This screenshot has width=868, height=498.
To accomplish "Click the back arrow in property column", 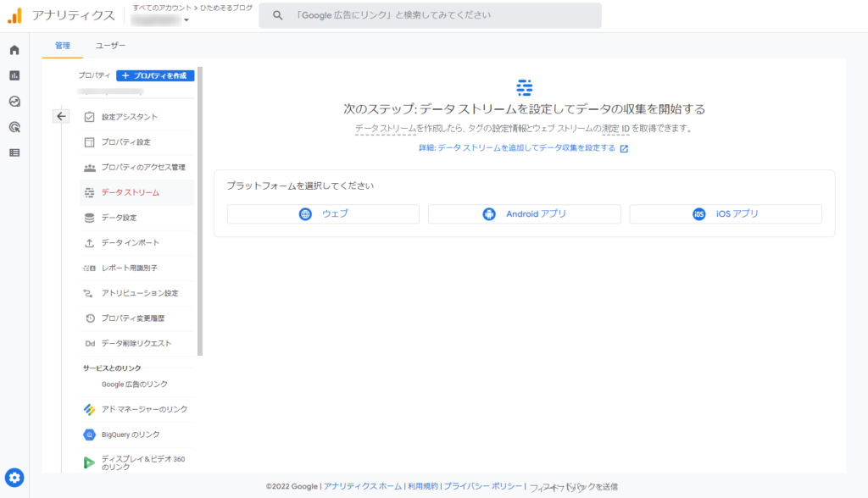I will (61, 116).
